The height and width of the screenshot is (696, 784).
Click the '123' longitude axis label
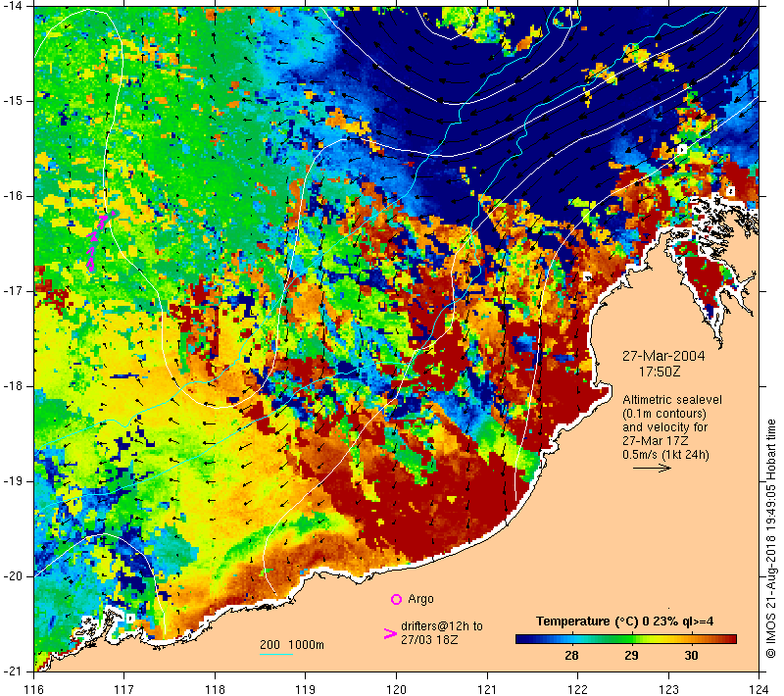(668, 689)
